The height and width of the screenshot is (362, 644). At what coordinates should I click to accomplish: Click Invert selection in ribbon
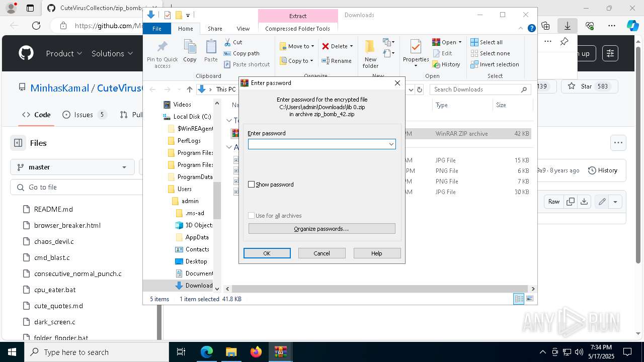pyautogui.click(x=495, y=64)
